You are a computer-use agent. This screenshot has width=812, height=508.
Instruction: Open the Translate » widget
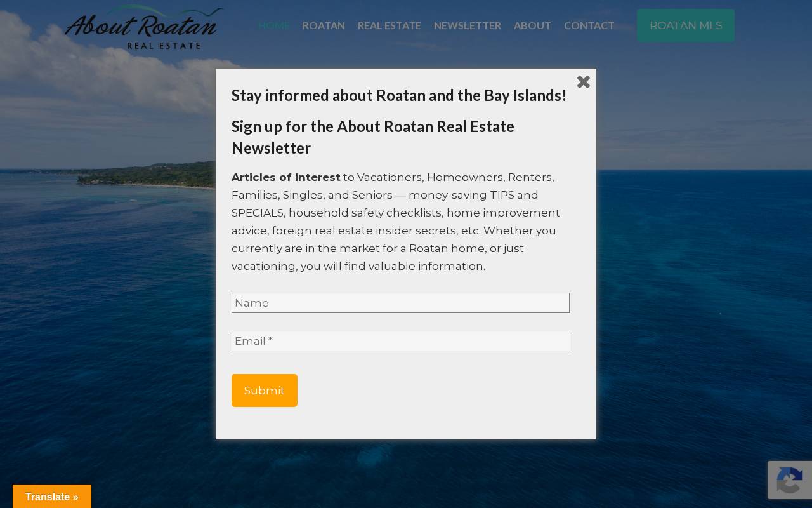click(52, 497)
